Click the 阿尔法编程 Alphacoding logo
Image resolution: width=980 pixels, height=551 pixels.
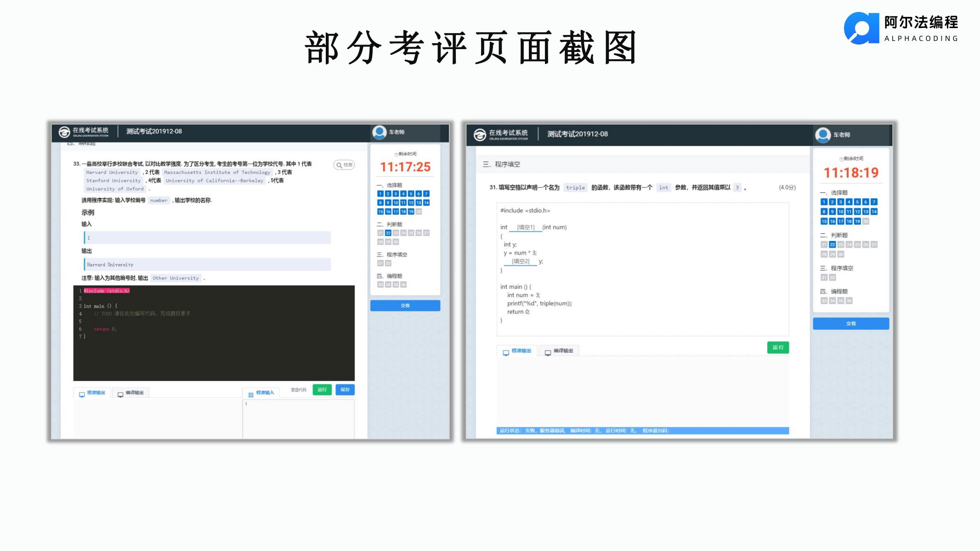pyautogui.click(x=901, y=28)
